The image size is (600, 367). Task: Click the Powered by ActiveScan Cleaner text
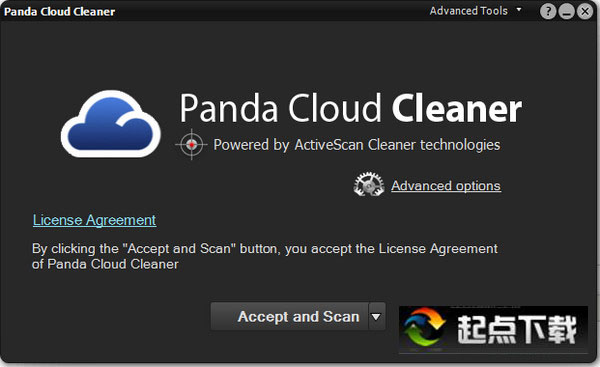[357, 145]
